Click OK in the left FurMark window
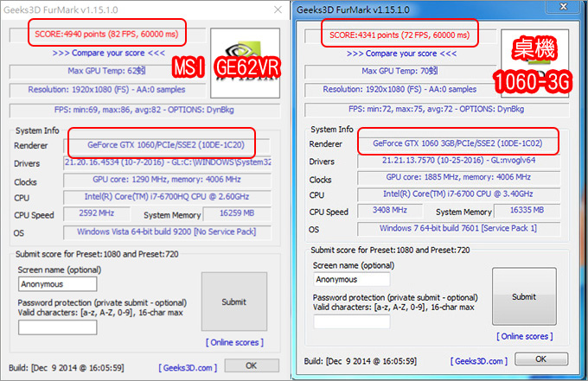Screen dimensions: 588x381 pyautogui.click(x=252, y=365)
